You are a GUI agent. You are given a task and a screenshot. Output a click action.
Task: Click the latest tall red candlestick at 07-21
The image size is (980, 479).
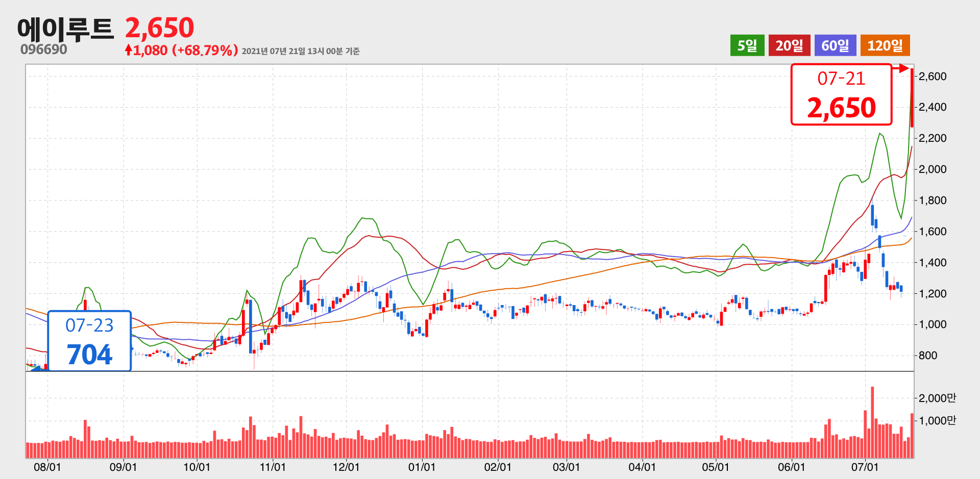[x=912, y=97]
